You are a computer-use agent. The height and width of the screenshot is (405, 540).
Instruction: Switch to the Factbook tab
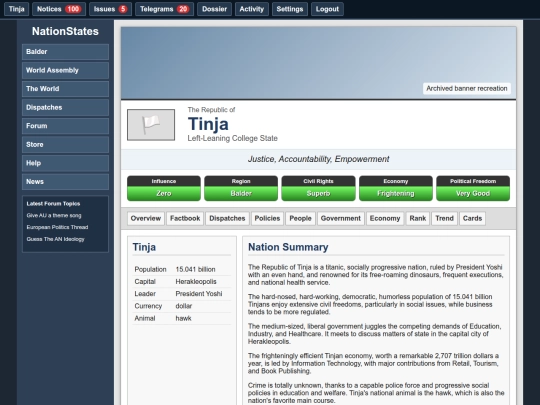(x=185, y=218)
